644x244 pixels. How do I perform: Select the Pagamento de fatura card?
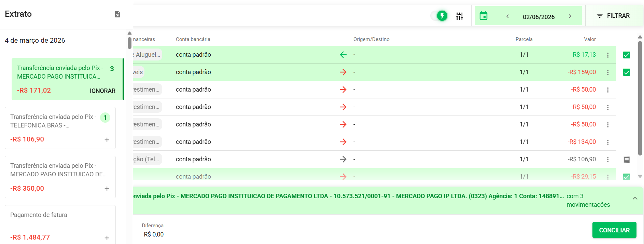[60, 225]
